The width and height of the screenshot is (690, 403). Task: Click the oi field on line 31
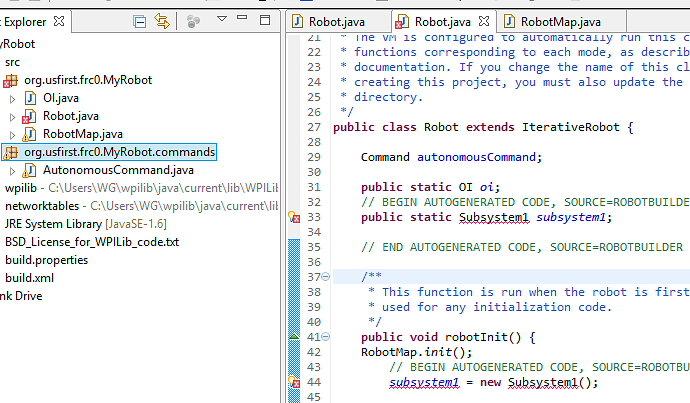pyautogui.click(x=486, y=187)
